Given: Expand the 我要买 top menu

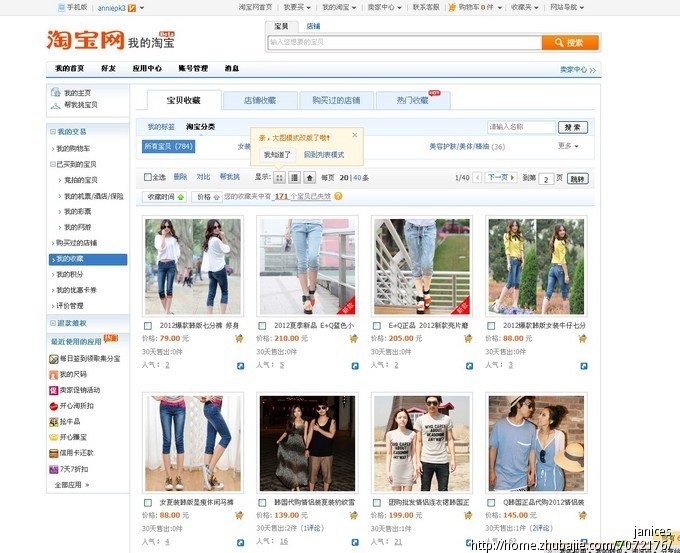Looking at the screenshot, I should pyautogui.click(x=297, y=7).
